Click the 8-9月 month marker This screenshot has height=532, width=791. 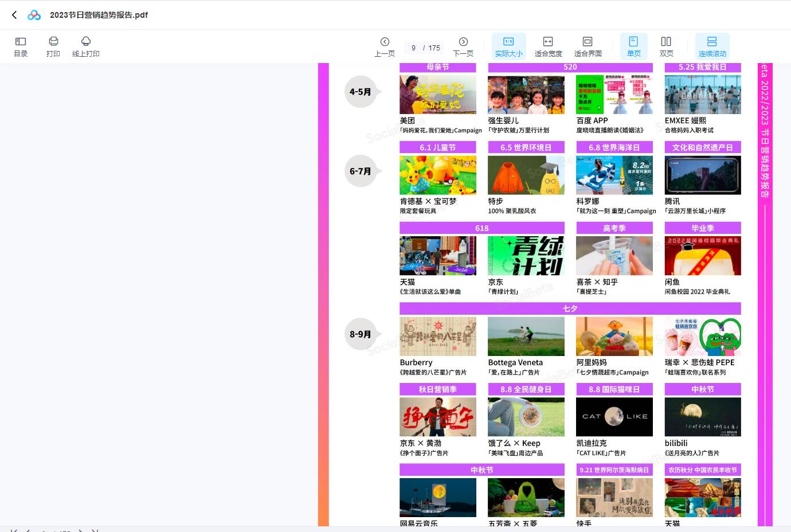point(360,334)
